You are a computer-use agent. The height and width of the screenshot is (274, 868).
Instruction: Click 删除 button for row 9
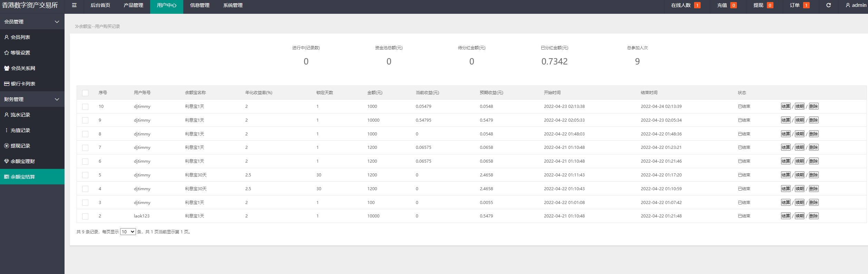point(813,120)
